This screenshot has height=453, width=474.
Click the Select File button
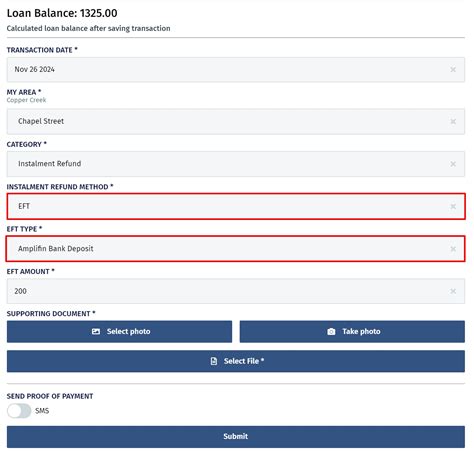coord(236,361)
